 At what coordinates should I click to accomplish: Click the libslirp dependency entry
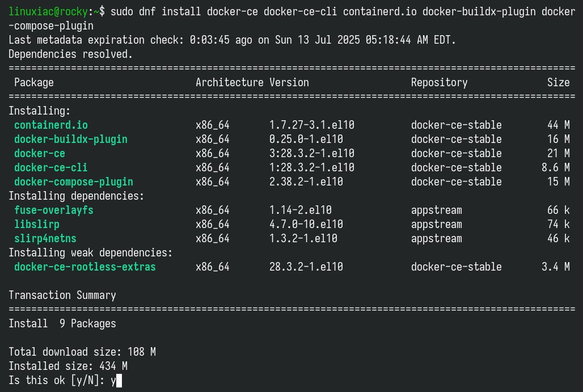tap(37, 224)
